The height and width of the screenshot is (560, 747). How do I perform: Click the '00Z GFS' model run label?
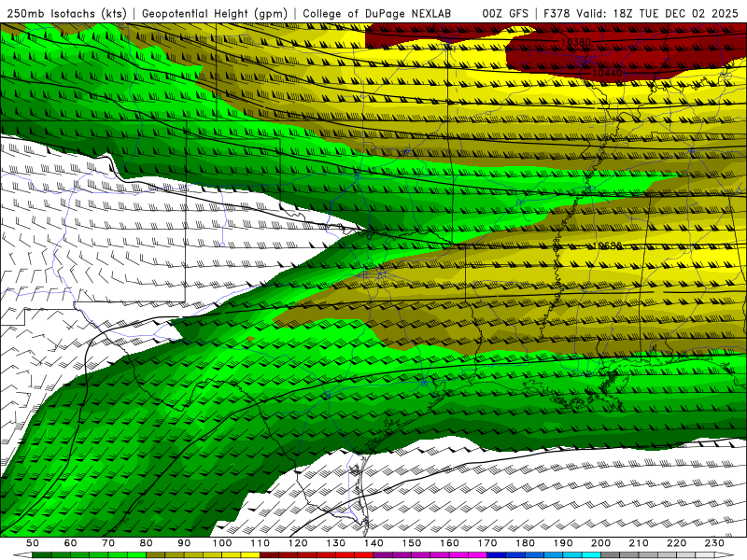(505, 14)
